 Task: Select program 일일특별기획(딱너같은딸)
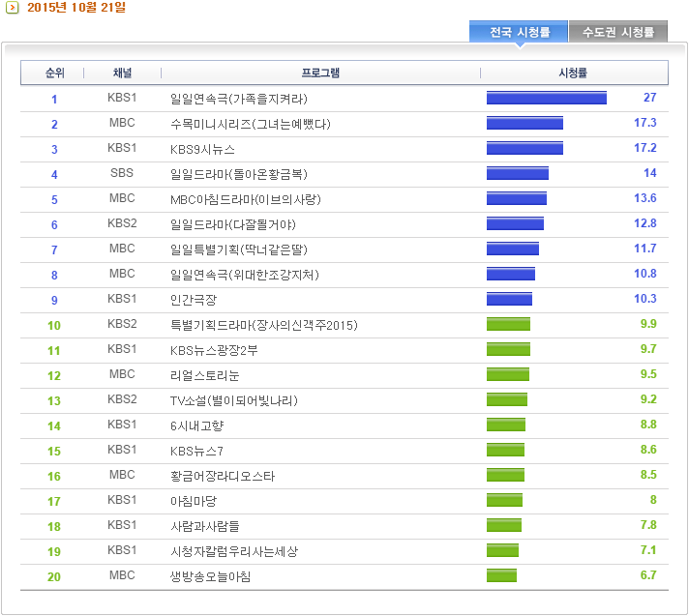239,249
